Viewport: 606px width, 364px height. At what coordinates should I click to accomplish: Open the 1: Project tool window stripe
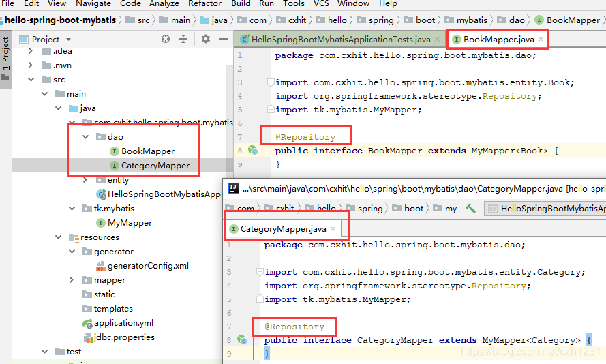click(5, 58)
